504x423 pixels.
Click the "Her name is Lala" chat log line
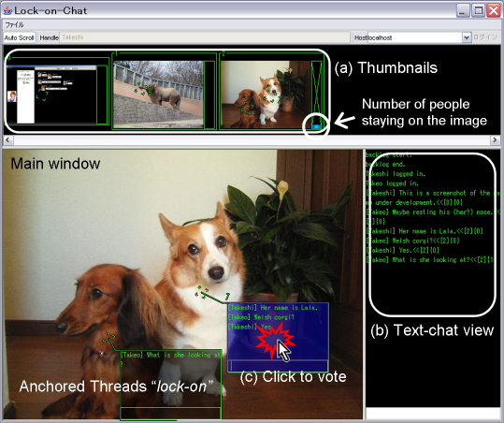click(x=425, y=231)
